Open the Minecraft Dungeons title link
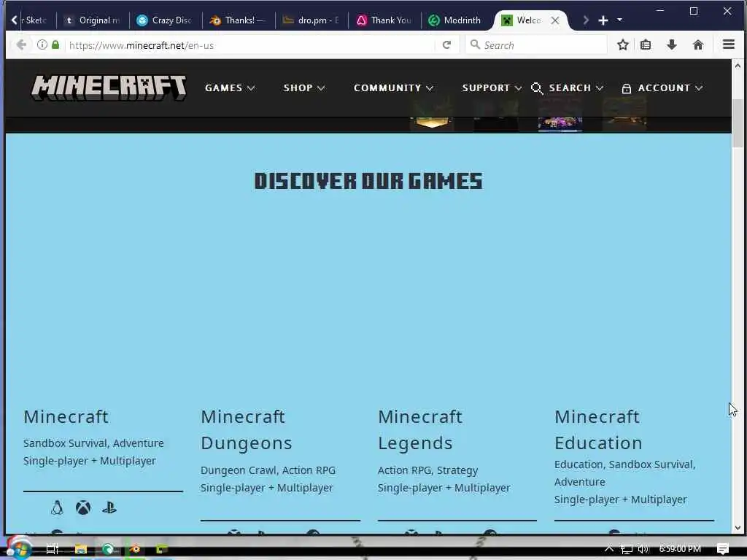The height and width of the screenshot is (560, 747). [247, 429]
